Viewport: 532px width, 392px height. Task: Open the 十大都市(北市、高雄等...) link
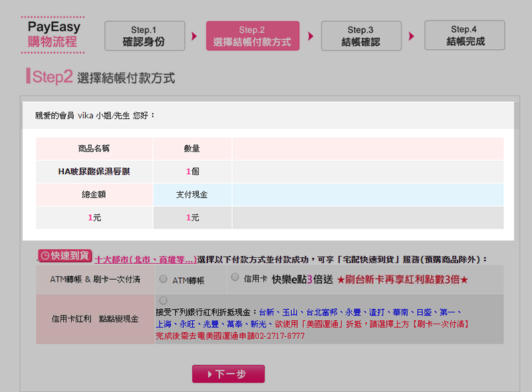pyautogui.click(x=146, y=260)
